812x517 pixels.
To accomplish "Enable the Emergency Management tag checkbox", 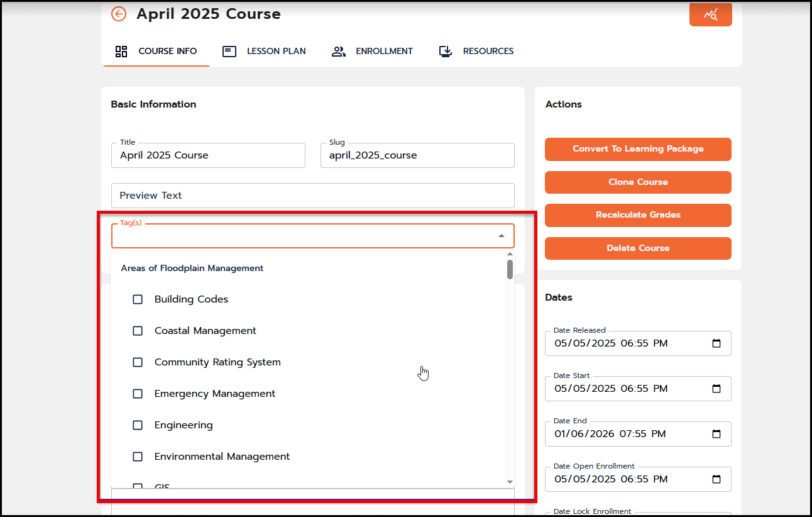I will [138, 394].
